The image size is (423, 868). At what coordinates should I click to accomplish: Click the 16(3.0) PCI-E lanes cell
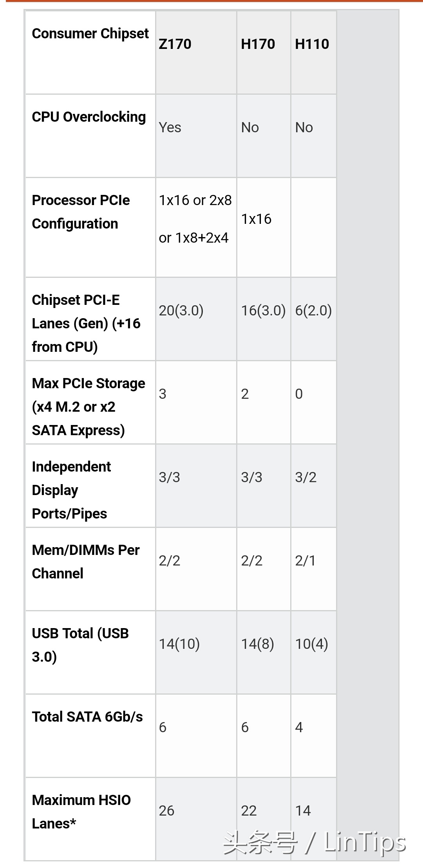coord(263,311)
